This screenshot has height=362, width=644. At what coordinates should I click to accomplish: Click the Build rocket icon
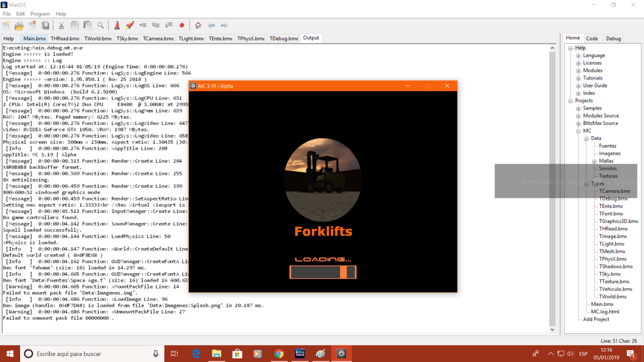coord(117,25)
